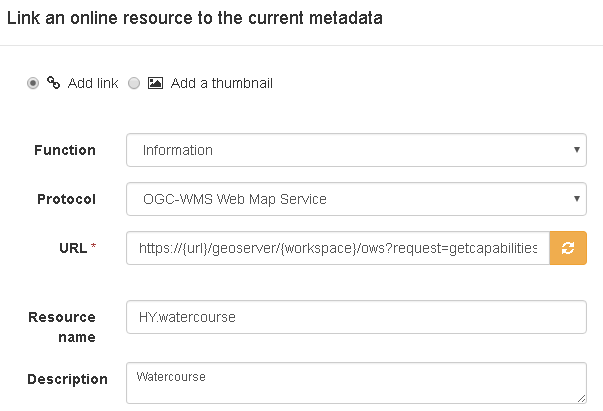Click the Add link label text
The image size is (603, 411).
(93, 83)
